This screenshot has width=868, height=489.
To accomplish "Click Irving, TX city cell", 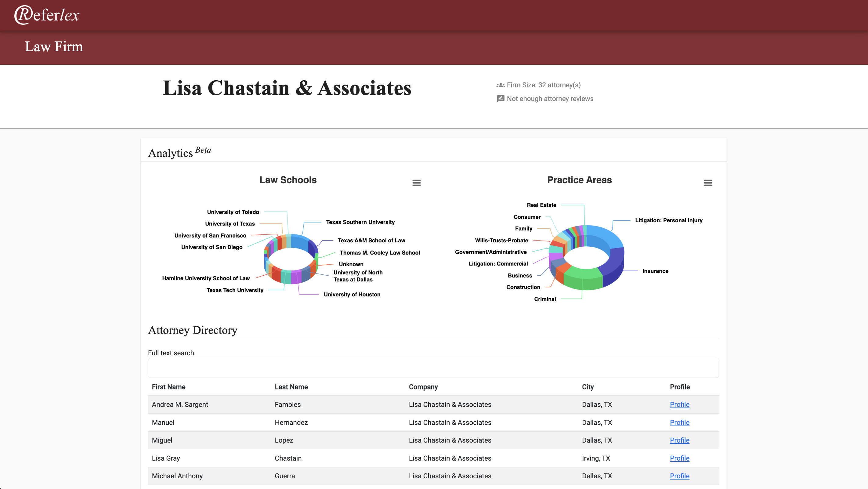I will (x=596, y=458).
